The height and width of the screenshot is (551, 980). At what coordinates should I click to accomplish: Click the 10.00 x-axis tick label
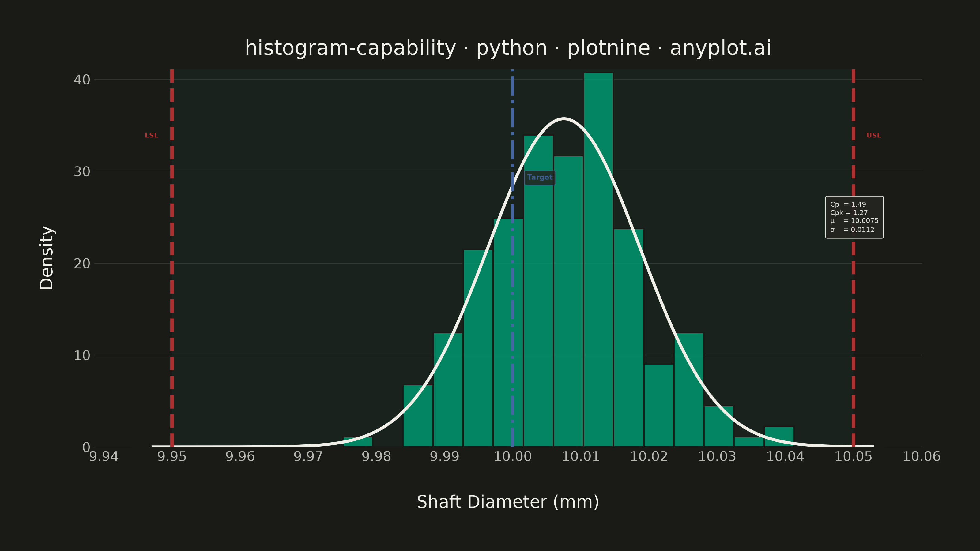tap(512, 457)
